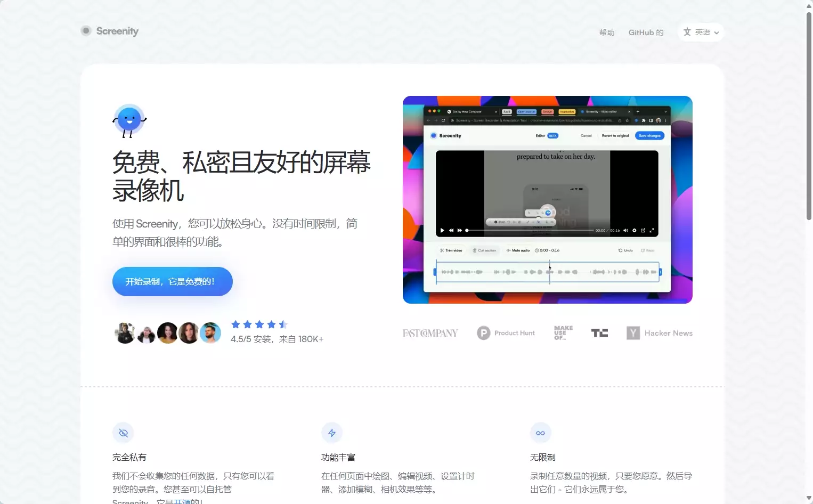Click the 4.5/5 安装，来自 180K+ rating text
813x504 pixels.
tap(277, 339)
